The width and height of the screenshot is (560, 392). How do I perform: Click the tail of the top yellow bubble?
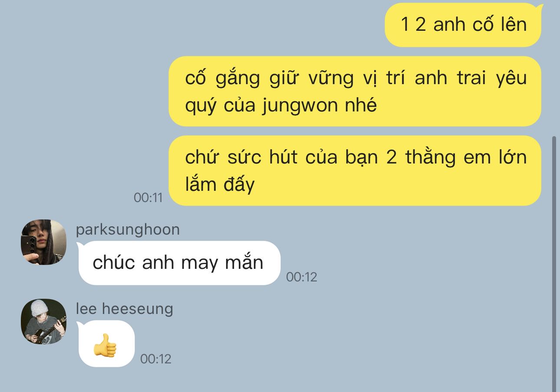(x=540, y=7)
